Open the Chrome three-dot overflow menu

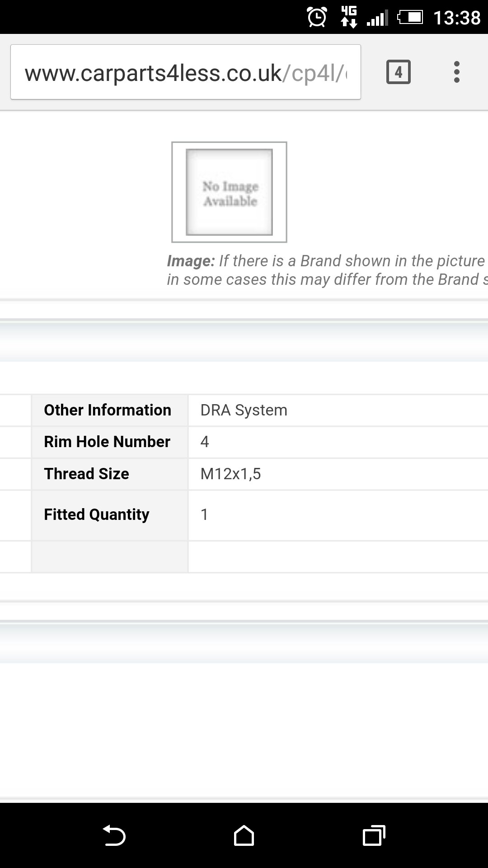pos(456,72)
